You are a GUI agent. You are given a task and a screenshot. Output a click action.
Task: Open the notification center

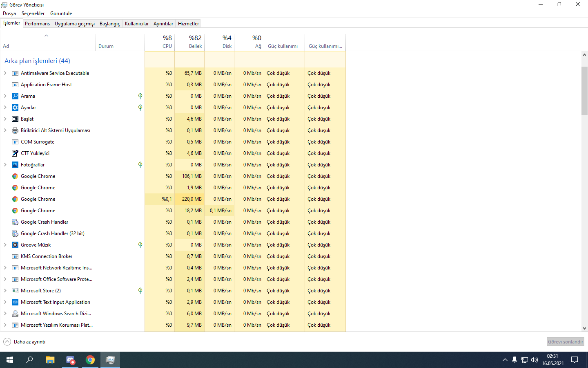pyautogui.click(x=575, y=360)
